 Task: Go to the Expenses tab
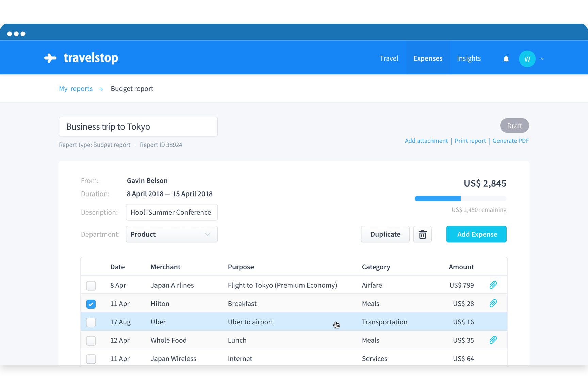(x=428, y=58)
